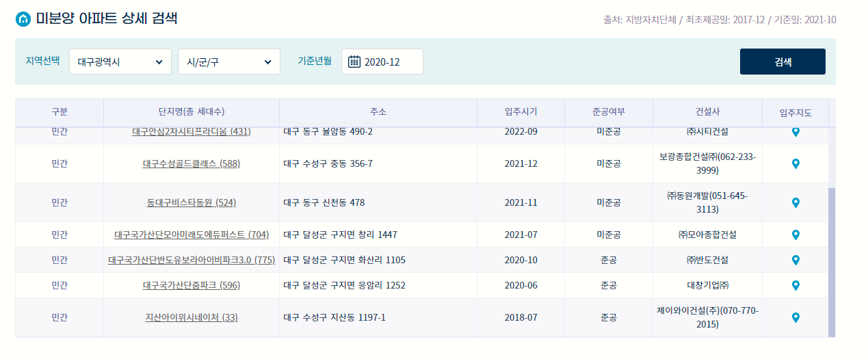Screen dimensions: 868x359
Task: Open 대구수성골드클래스 (588) link
Action: click(192, 163)
